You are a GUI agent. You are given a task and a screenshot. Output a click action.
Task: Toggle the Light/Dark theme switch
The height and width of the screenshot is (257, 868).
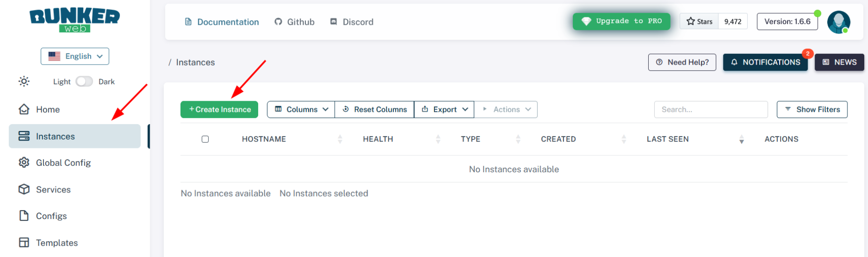click(x=84, y=81)
